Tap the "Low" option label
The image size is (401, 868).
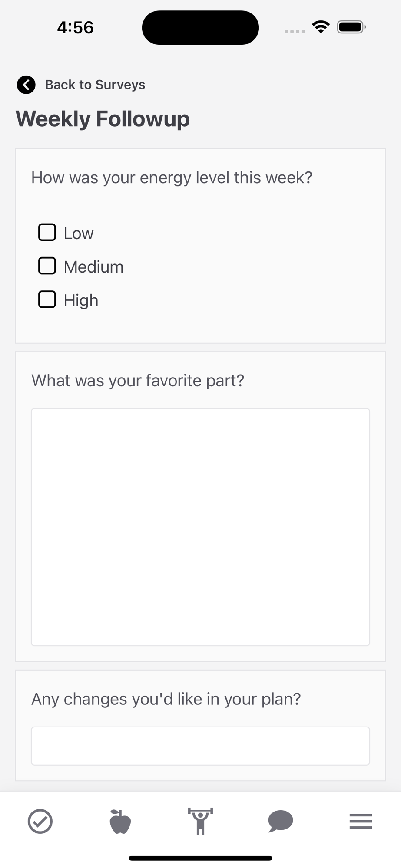click(79, 233)
